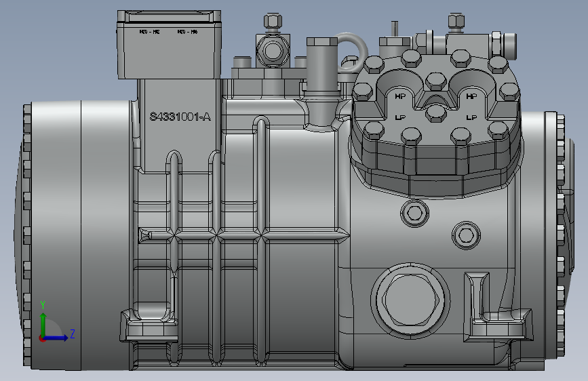Pick the lower small hex socket plug

coord(466,235)
